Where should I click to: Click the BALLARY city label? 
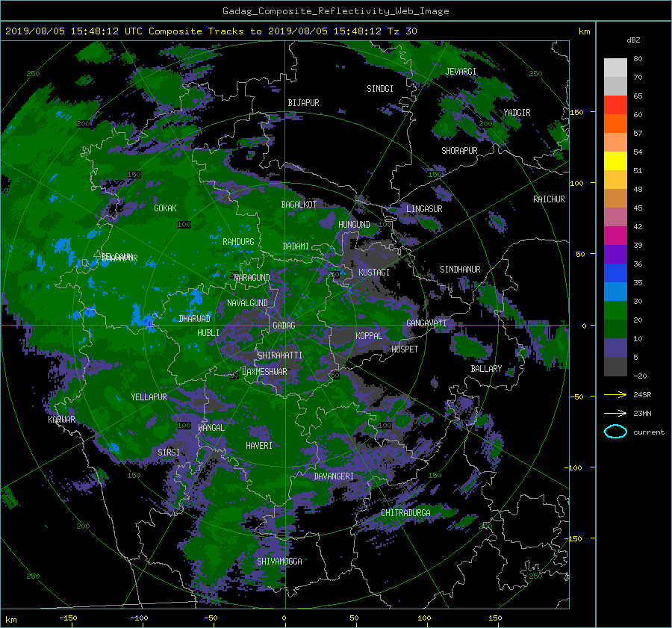point(486,369)
